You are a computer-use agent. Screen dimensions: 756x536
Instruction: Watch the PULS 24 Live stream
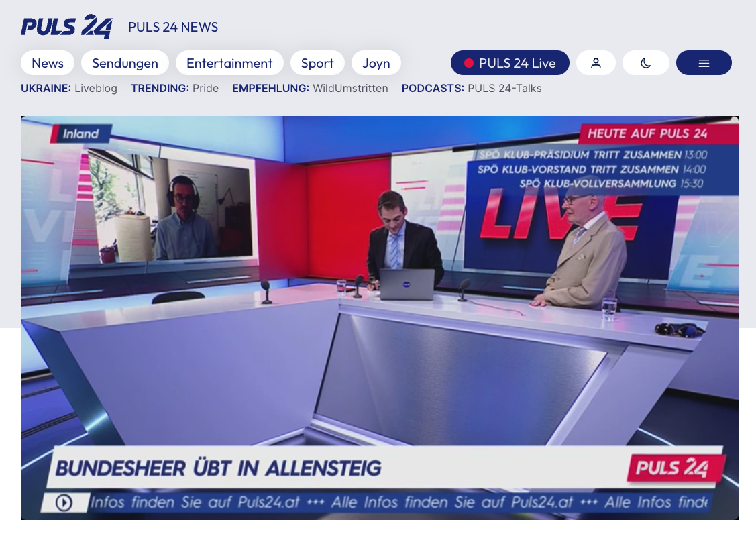point(510,62)
